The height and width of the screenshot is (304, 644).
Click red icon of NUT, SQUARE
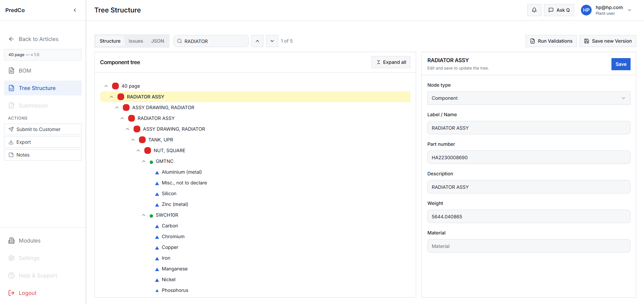[x=148, y=150]
